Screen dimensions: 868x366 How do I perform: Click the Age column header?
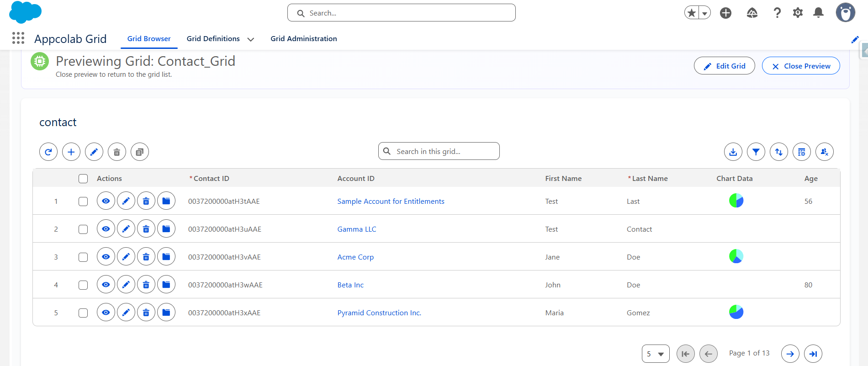[811, 179]
